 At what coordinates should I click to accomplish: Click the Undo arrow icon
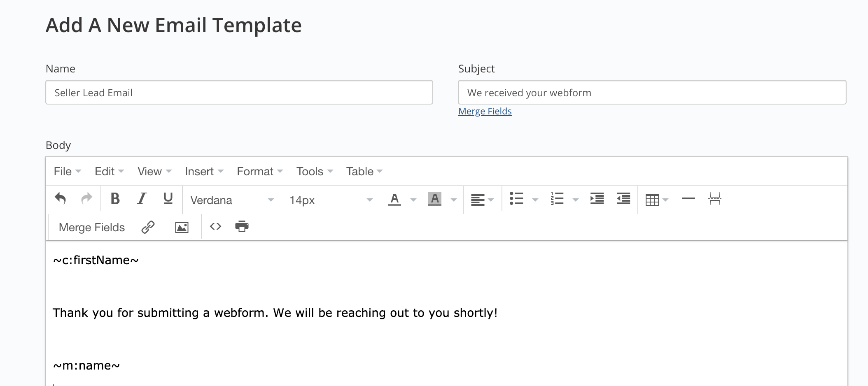61,199
